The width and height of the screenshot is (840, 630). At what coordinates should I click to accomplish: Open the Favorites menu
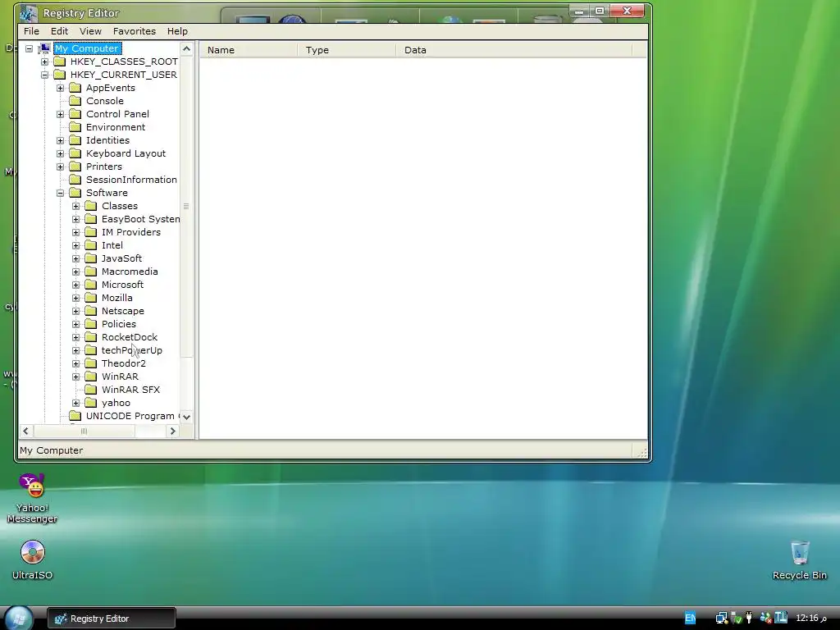[134, 31]
